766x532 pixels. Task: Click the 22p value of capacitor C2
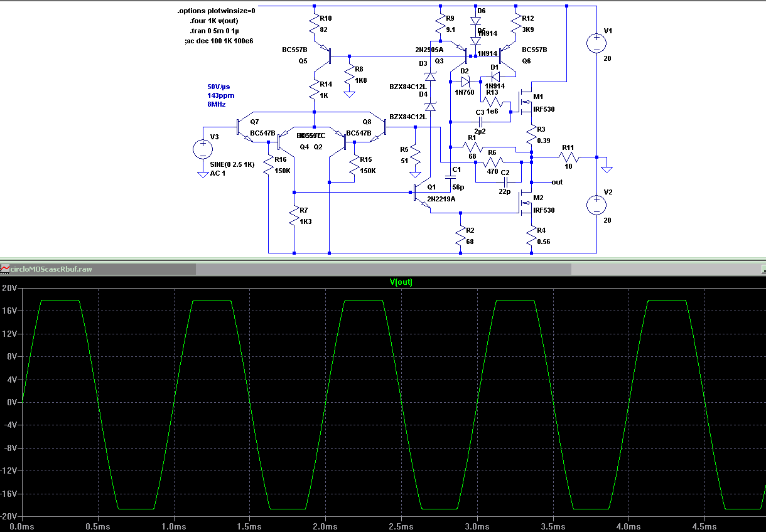click(x=505, y=191)
